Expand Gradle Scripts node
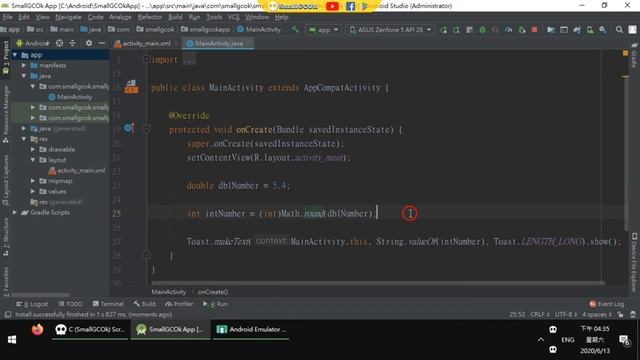The image size is (640, 360). (15, 212)
